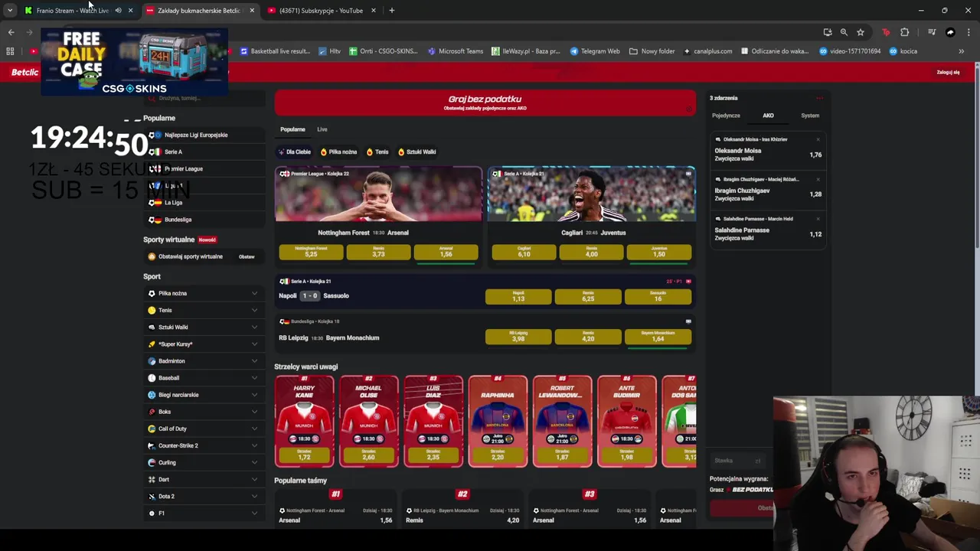Open the Boks sidebar icon
The width and height of the screenshot is (980, 551).
coord(152,412)
